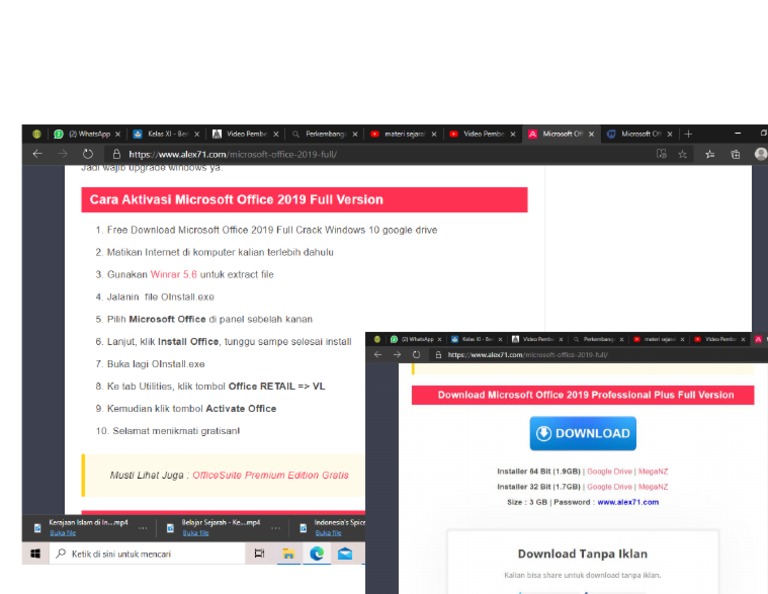The image size is (768, 594).
Task: Open a new tab with the plus icon
Action: (688, 134)
